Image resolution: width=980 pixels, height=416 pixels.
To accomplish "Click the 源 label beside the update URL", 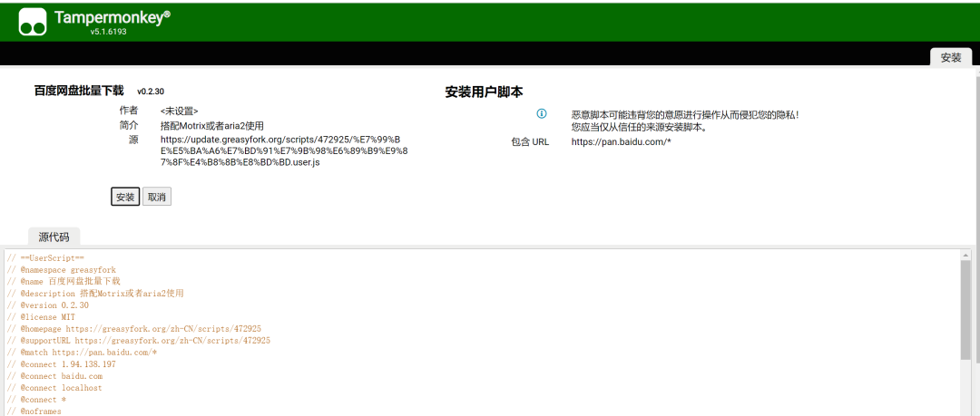I will pos(133,140).
